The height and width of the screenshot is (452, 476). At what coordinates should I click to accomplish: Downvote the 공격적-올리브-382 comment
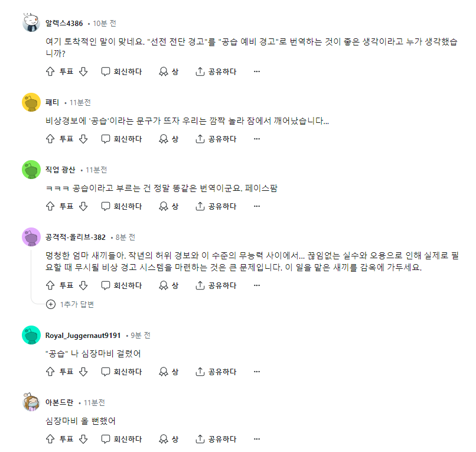pos(83,285)
